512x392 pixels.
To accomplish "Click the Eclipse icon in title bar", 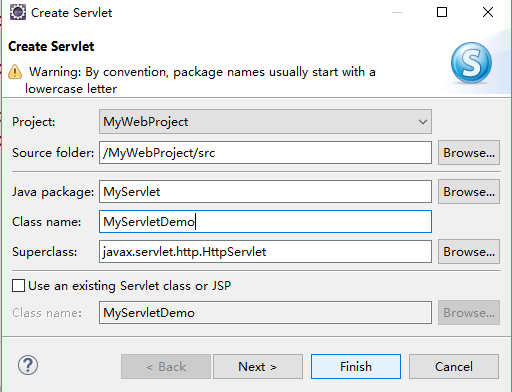I will [x=18, y=12].
